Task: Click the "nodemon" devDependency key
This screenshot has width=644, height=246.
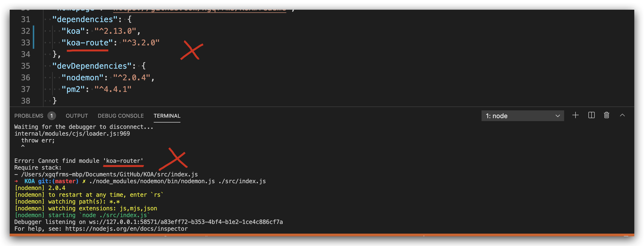Action: coord(83,78)
